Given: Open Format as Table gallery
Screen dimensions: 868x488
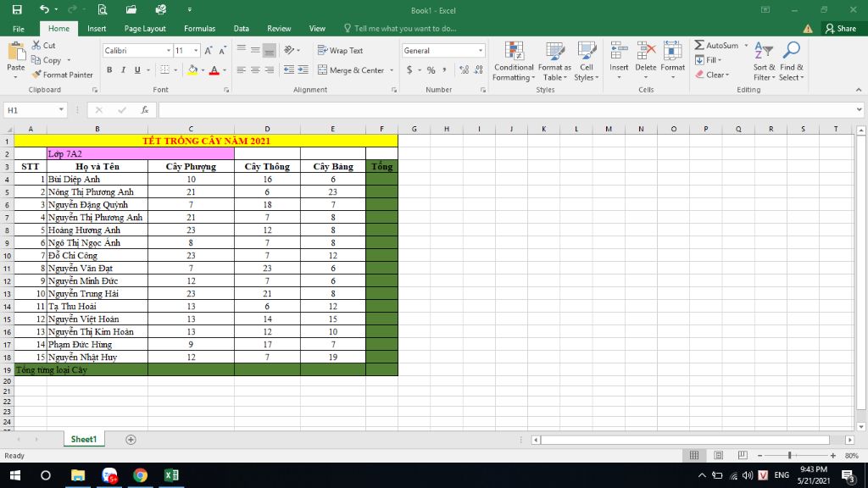Looking at the screenshot, I should coord(554,61).
